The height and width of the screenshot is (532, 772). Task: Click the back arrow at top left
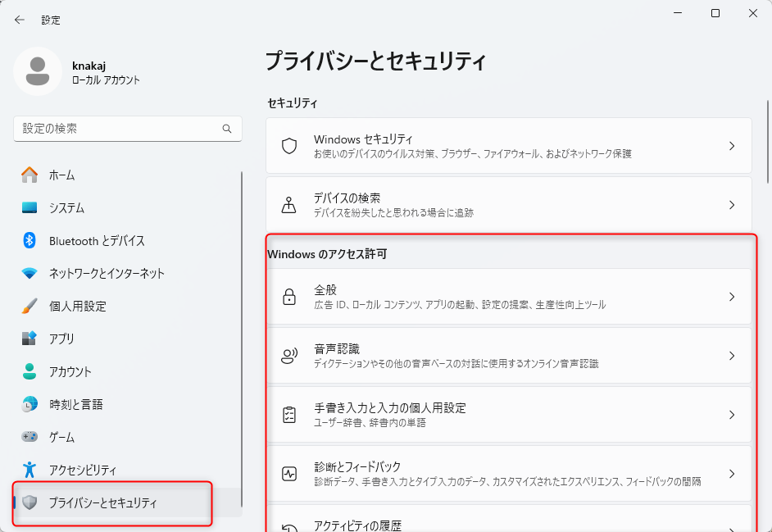[x=18, y=19]
